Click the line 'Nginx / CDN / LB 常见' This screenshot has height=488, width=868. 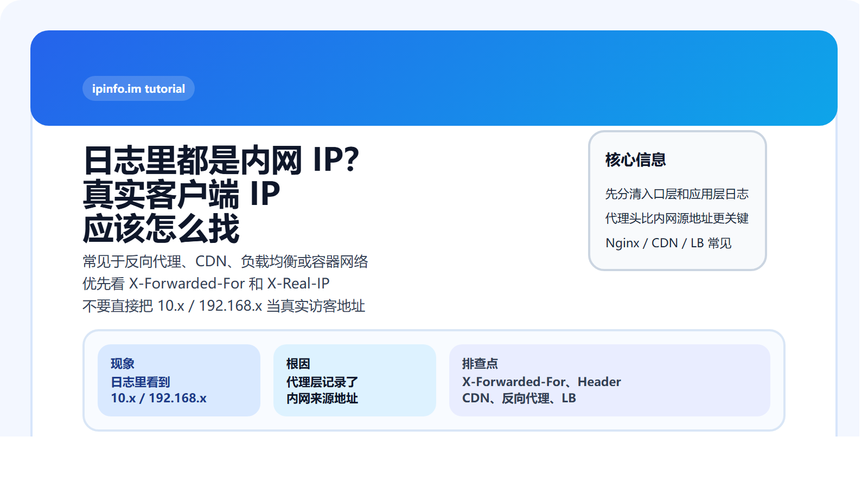pos(668,243)
